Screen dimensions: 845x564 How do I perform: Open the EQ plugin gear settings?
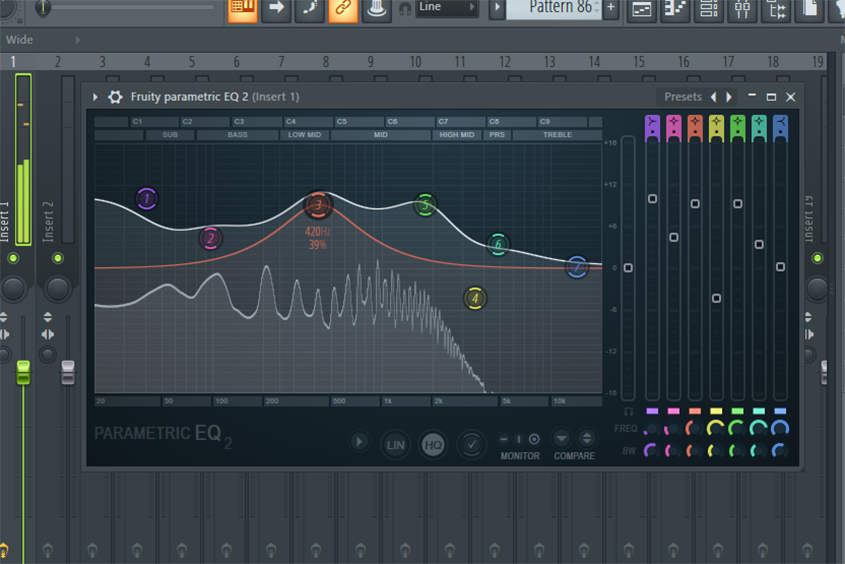coord(115,97)
